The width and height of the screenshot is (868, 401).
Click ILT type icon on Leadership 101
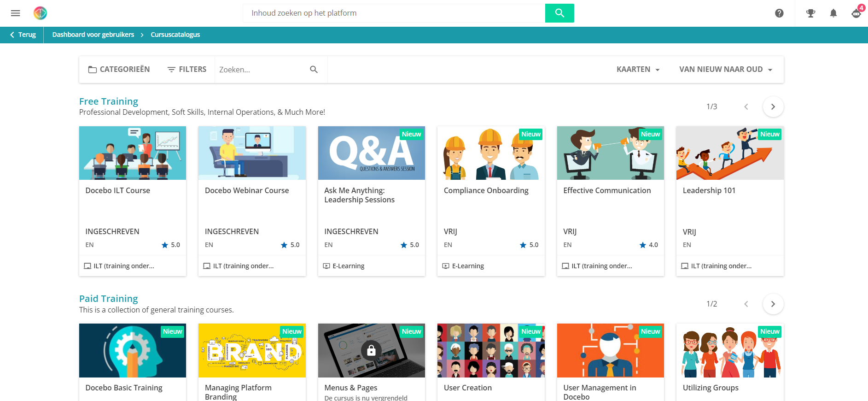tap(685, 266)
